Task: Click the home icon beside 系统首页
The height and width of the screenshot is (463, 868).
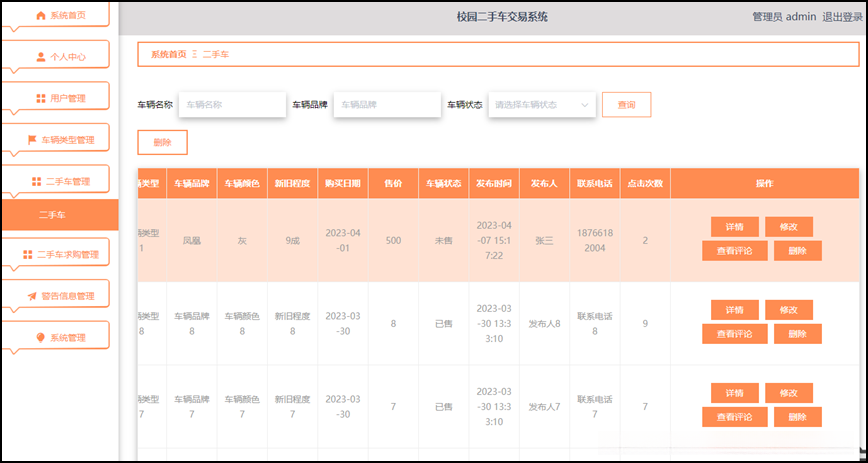Action: pyautogui.click(x=40, y=16)
